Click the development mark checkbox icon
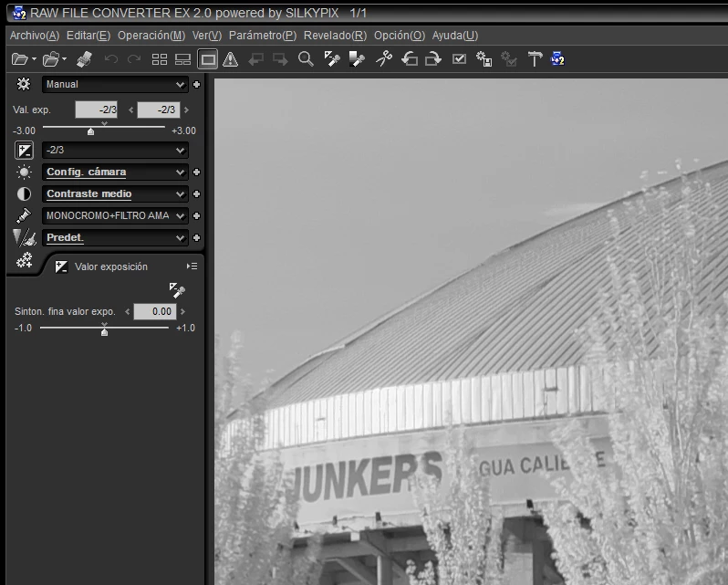The width and height of the screenshot is (728, 585). tap(459, 59)
